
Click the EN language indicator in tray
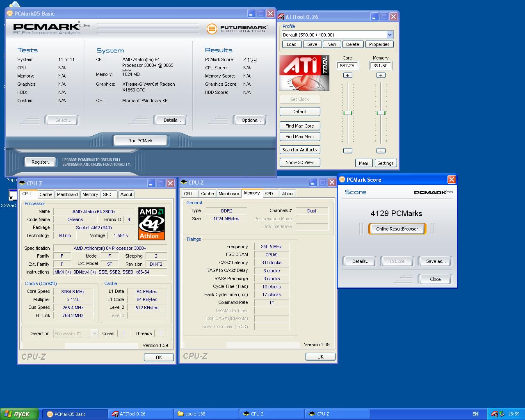pyautogui.click(x=475, y=414)
